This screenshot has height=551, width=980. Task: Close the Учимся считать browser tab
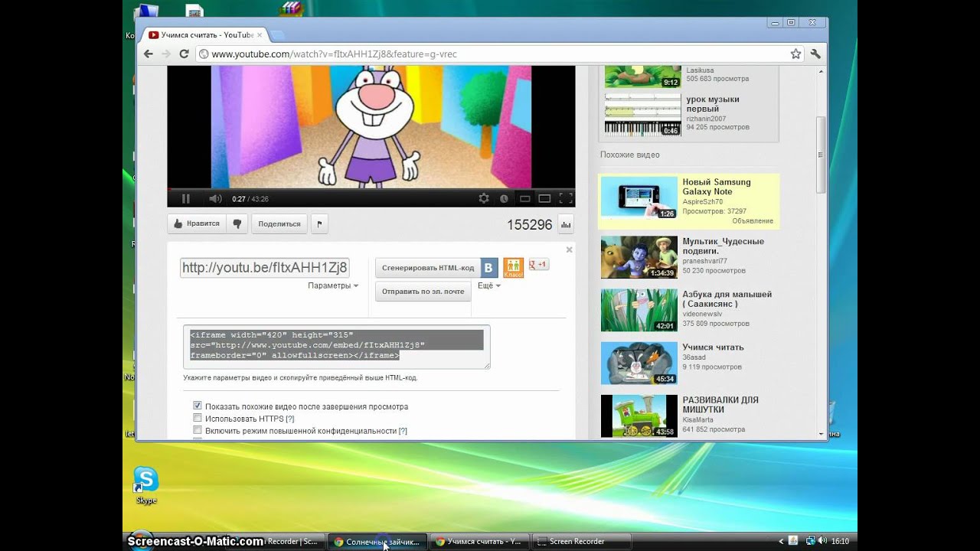(260, 35)
